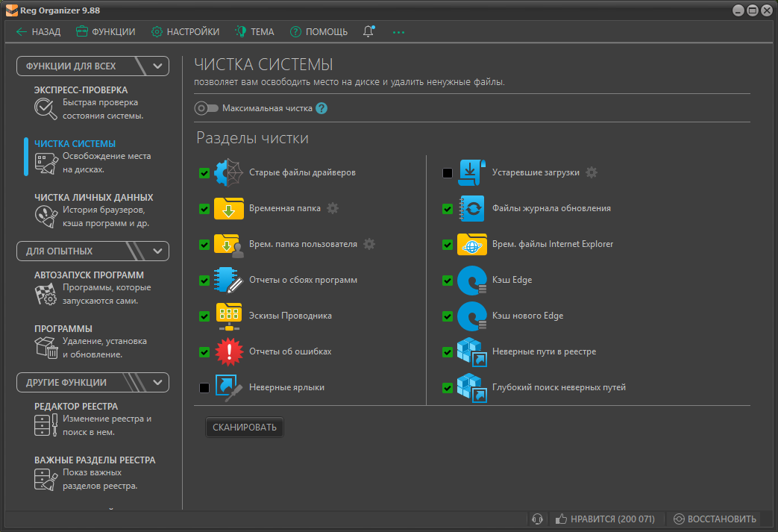
Task: Click the notification bell icon
Action: coord(368,32)
